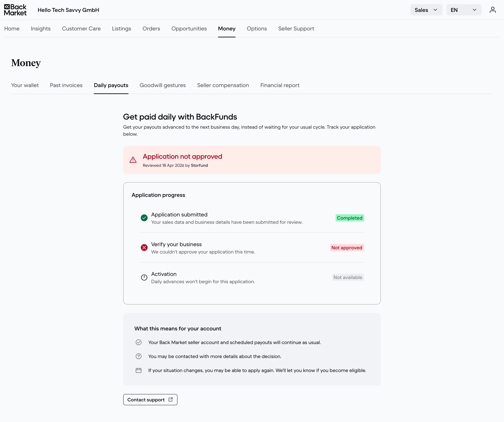Click the green check icon for Application submitted

(x=144, y=218)
